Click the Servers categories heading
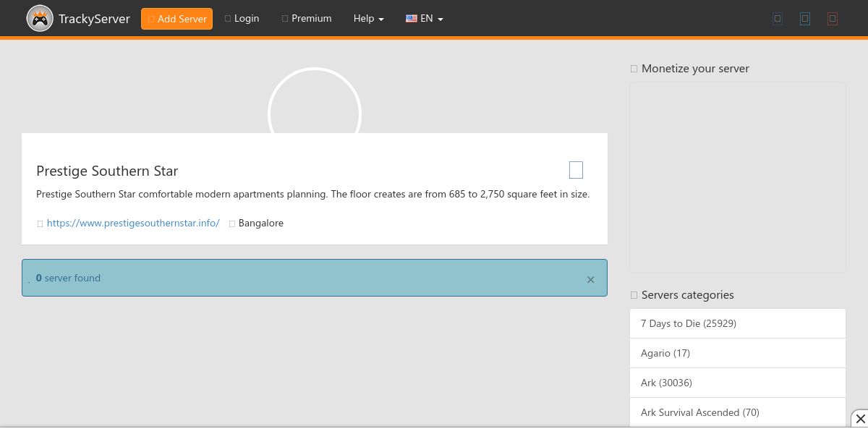 pos(688,294)
